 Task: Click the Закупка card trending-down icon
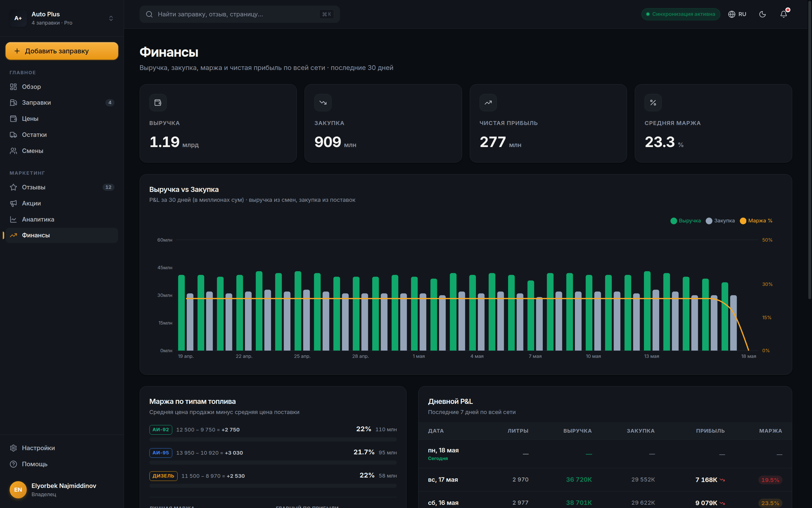click(x=323, y=102)
